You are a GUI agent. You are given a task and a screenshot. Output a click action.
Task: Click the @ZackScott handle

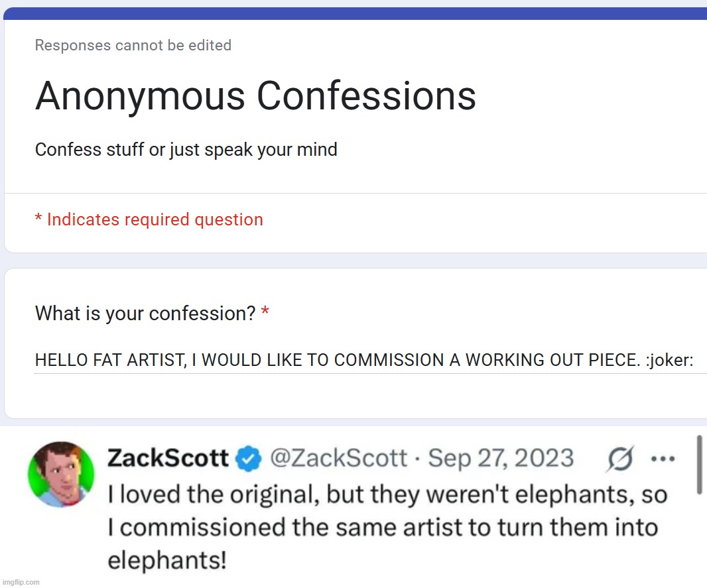(x=339, y=458)
